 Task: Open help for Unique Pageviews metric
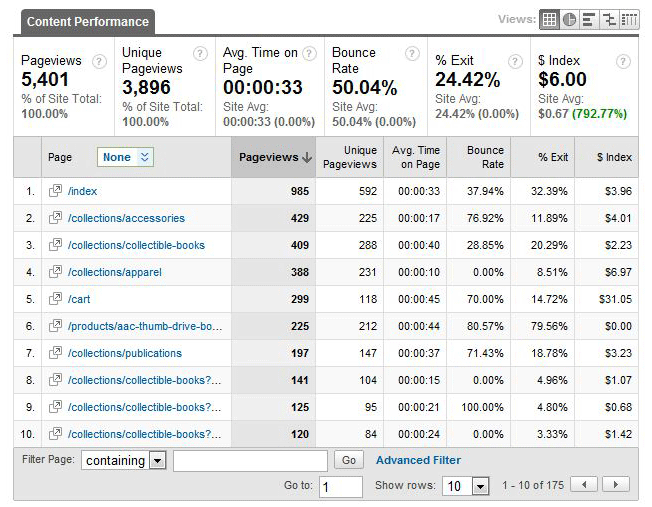click(200, 54)
